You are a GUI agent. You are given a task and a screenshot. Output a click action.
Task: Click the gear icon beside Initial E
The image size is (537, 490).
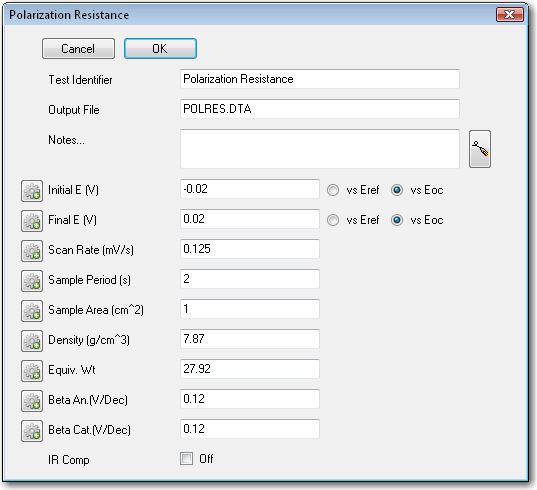tap(32, 191)
